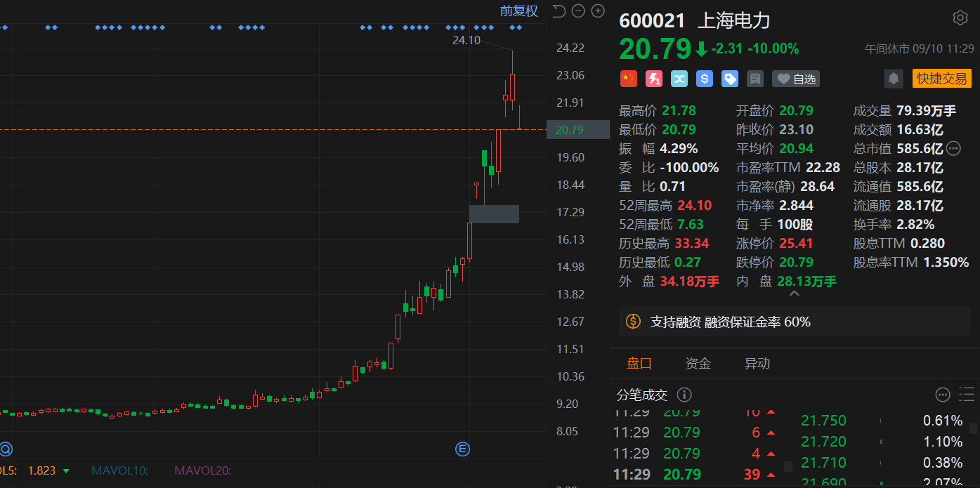Click 外盘 value 34.18万手
The height and width of the screenshot is (488, 980).
pyautogui.click(x=690, y=281)
